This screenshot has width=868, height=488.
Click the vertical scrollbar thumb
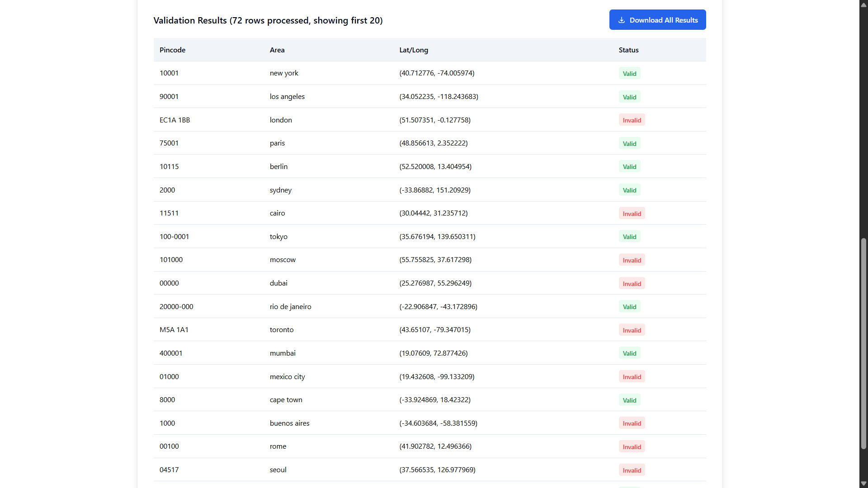863,343
